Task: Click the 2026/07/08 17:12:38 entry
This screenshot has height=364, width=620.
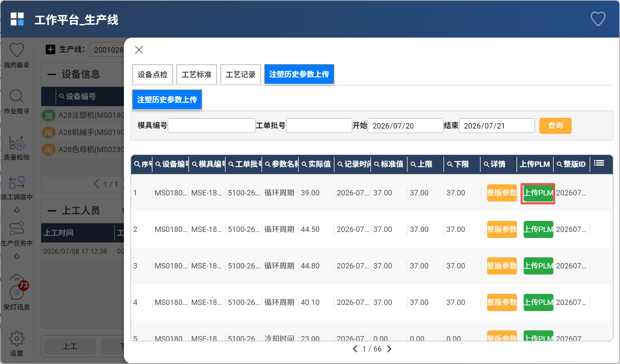Action: point(75,252)
